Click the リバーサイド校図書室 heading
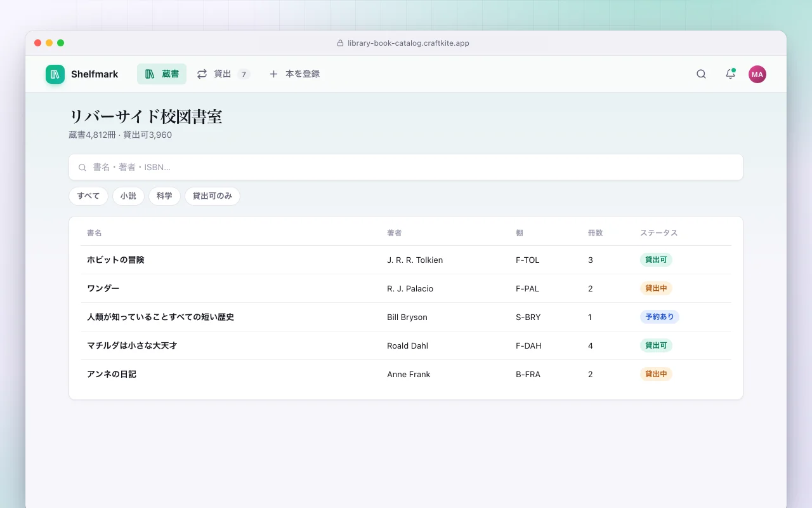The width and height of the screenshot is (812, 508). 145,117
